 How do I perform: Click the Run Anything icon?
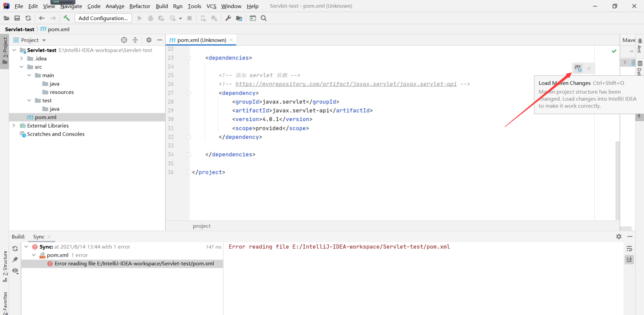(x=253, y=18)
